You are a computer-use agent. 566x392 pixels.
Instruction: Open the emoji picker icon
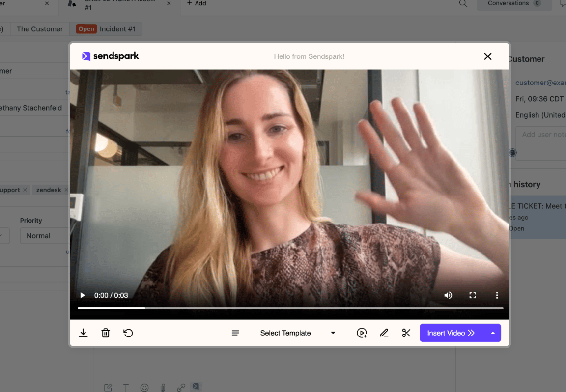point(144,387)
